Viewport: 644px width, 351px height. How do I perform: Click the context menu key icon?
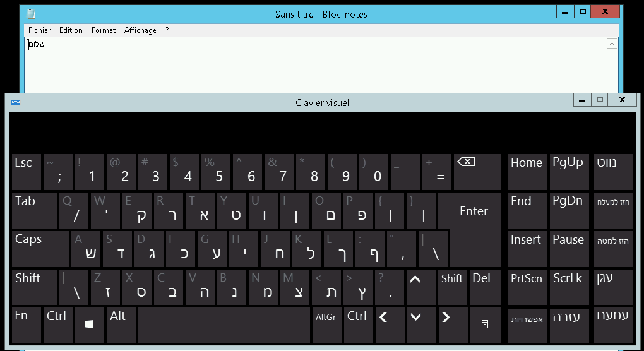[485, 324]
